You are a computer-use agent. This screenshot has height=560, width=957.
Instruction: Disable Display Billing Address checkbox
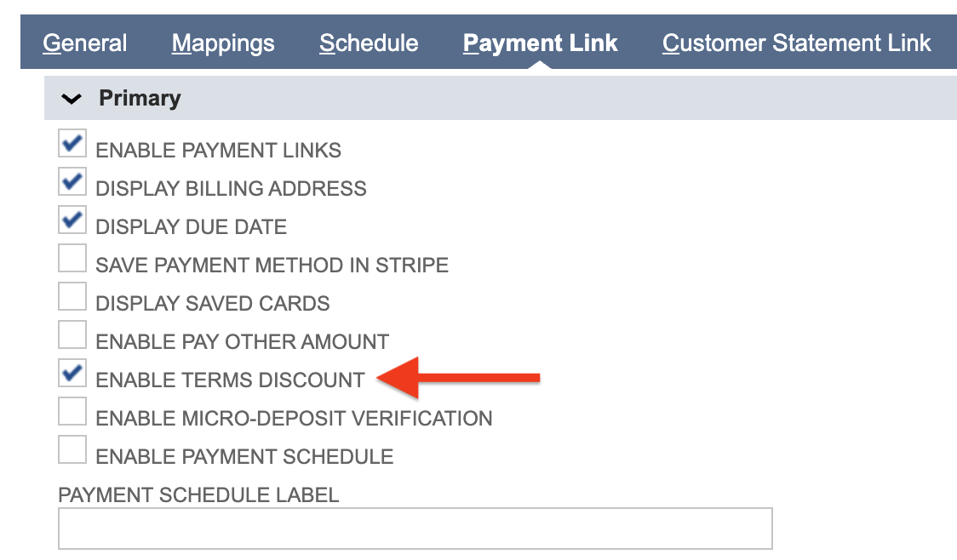pyautogui.click(x=72, y=181)
